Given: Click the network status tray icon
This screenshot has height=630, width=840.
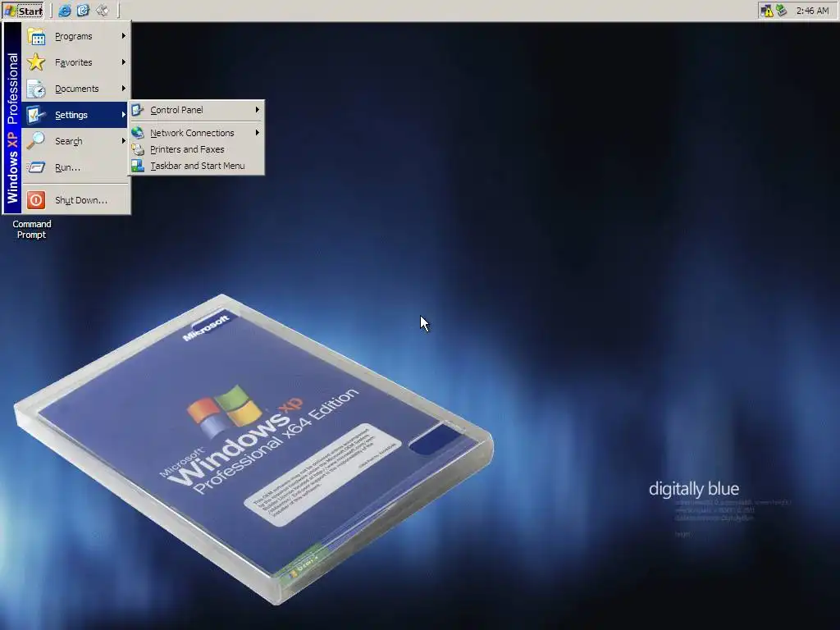Looking at the screenshot, I should click(x=782, y=11).
